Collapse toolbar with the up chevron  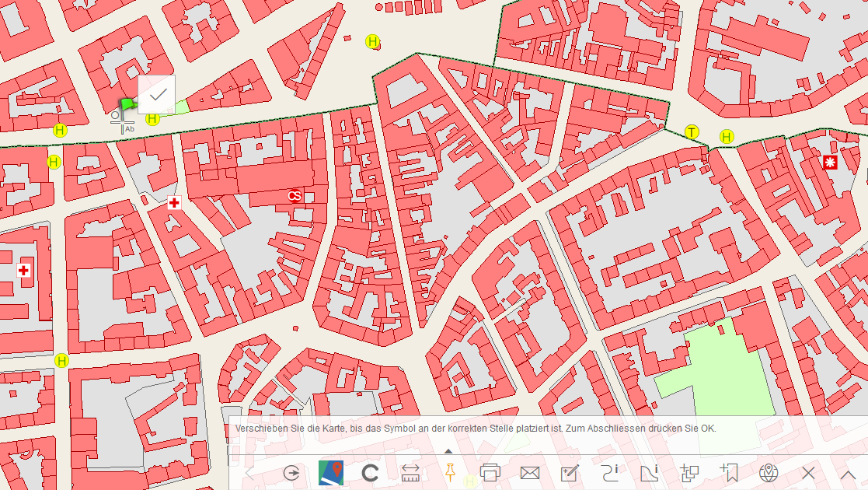[x=848, y=474]
